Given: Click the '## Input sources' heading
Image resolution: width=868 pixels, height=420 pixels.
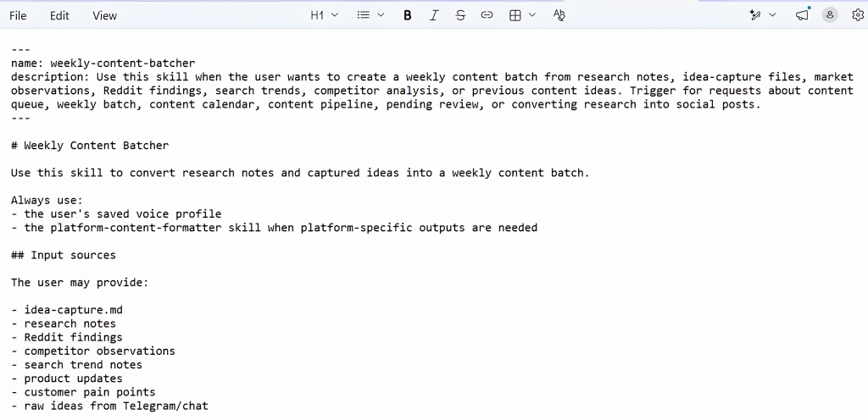Looking at the screenshot, I should click(x=63, y=256).
